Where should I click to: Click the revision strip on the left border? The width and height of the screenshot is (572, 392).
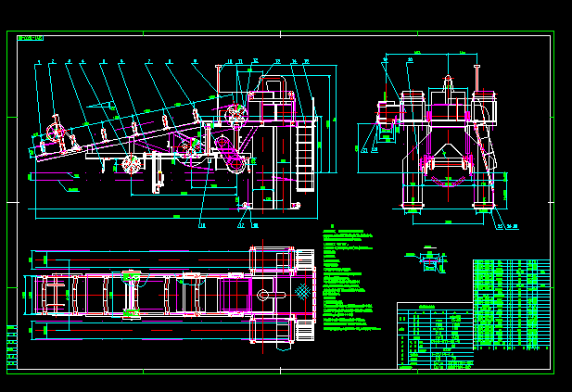[12, 347]
